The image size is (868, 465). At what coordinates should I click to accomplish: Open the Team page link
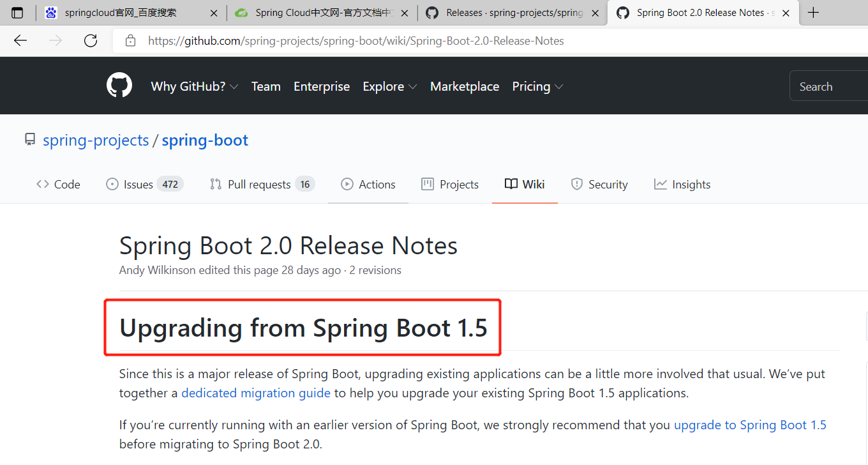pyautogui.click(x=266, y=86)
